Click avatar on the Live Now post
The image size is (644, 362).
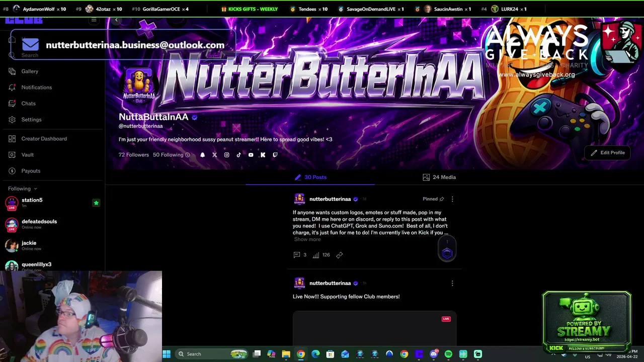[299, 283]
